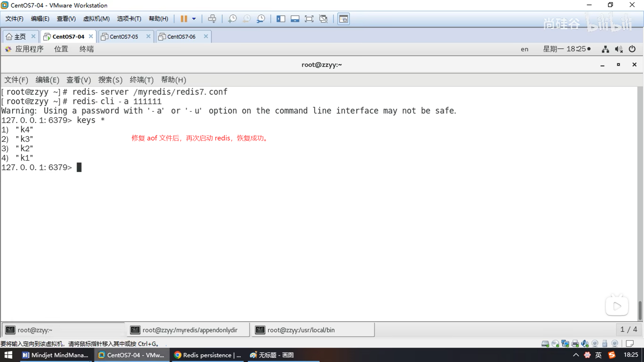Click the terminal vertical scrollbar
Screen dimensions: 644x362
(x=640, y=310)
